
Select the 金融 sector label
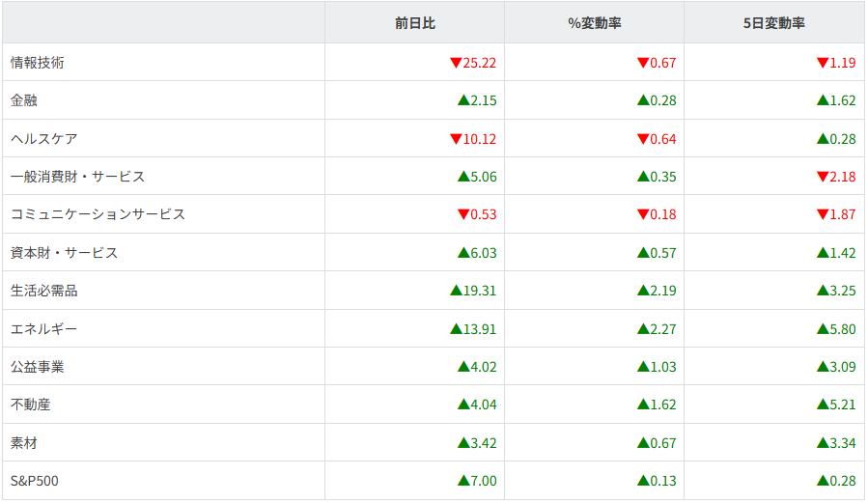pyautogui.click(x=24, y=100)
